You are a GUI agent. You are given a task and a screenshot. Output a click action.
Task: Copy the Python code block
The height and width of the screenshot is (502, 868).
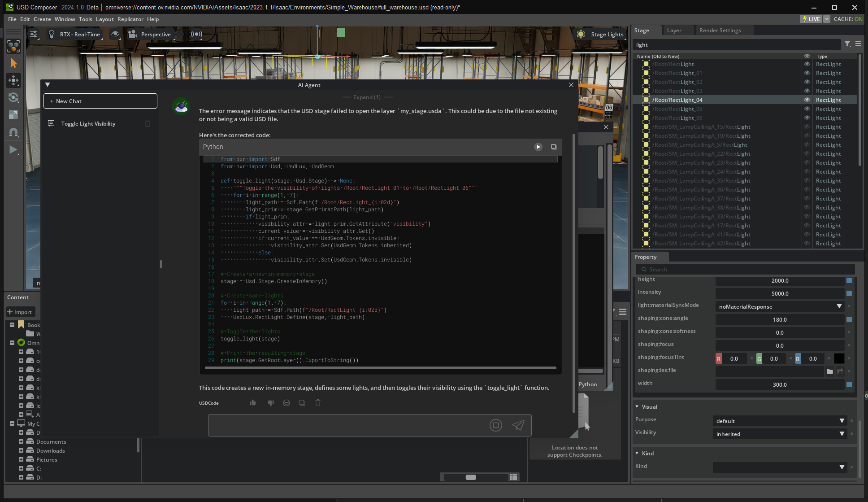pos(554,147)
